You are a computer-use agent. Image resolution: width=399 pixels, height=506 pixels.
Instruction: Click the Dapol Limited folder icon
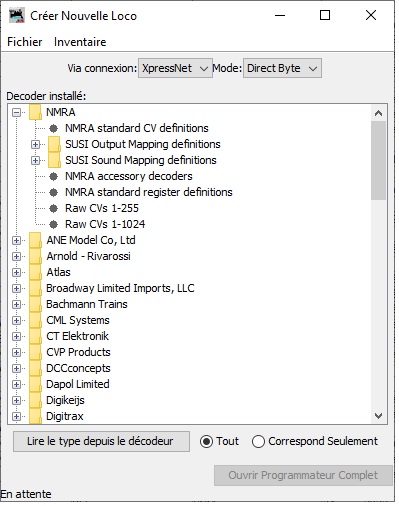[x=35, y=384]
